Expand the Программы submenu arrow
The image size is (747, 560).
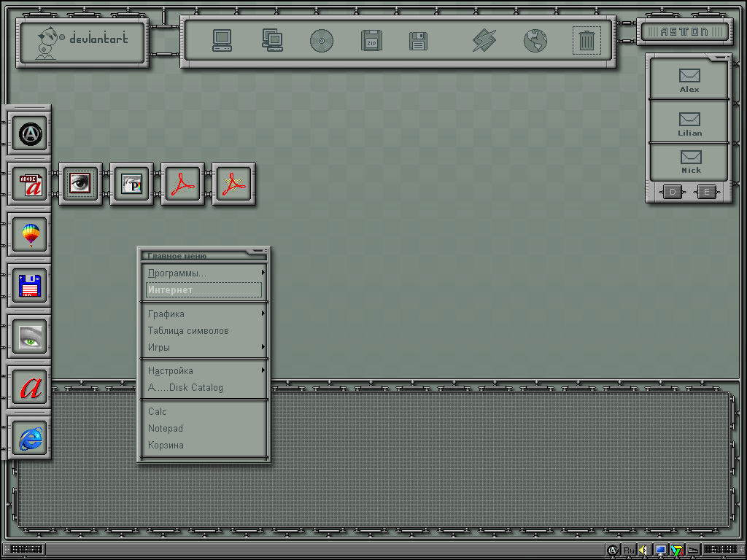point(263,273)
